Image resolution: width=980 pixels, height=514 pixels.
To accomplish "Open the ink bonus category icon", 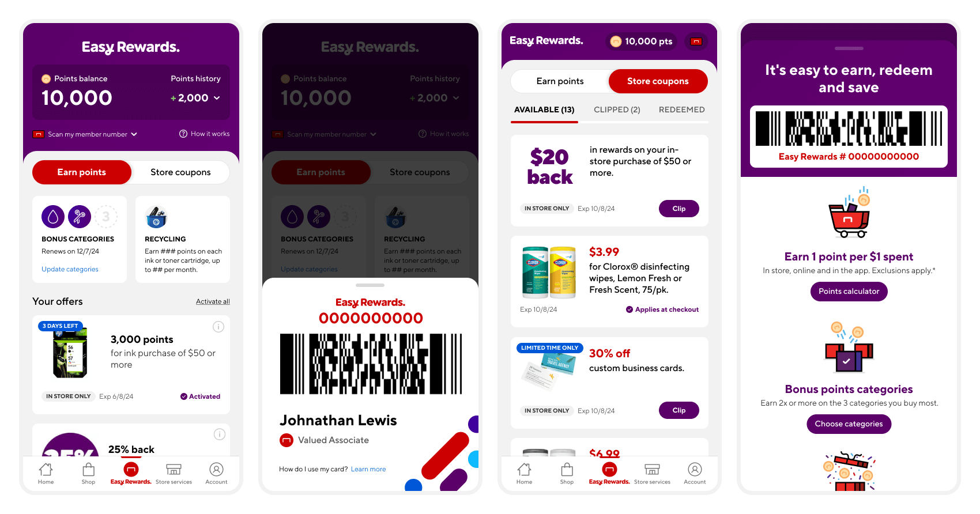I will (x=53, y=217).
